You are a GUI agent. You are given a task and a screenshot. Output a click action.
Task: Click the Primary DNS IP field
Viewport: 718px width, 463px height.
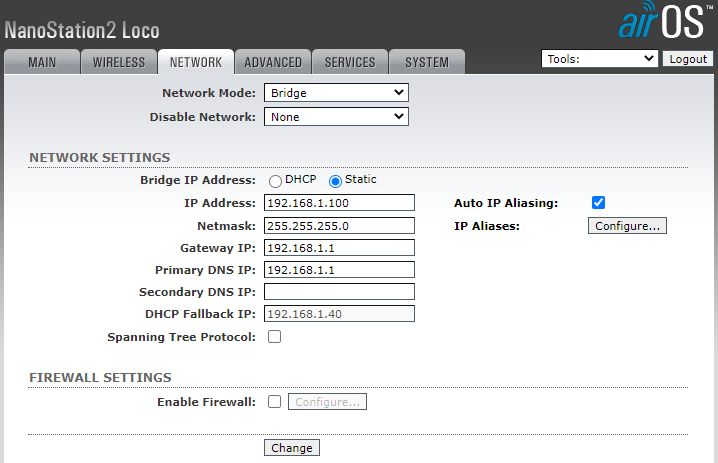coord(339,270)
